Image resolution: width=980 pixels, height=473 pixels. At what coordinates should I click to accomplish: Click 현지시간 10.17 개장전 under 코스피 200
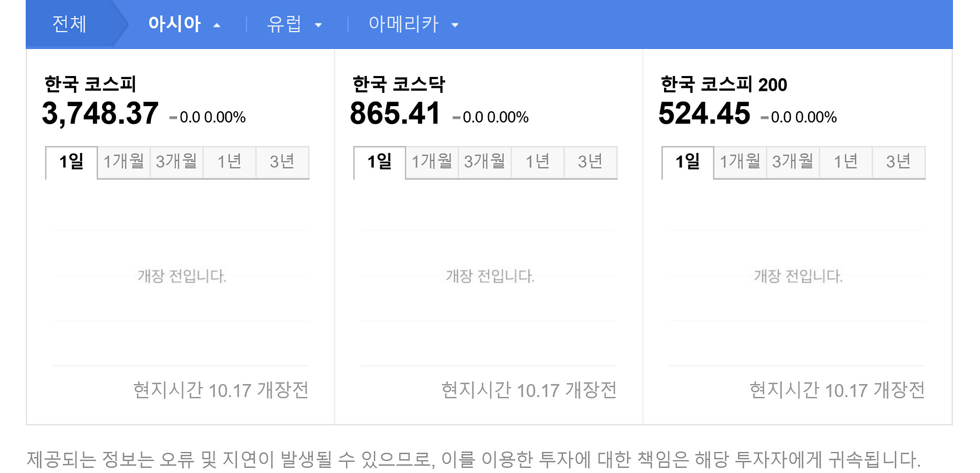[838, 390]
